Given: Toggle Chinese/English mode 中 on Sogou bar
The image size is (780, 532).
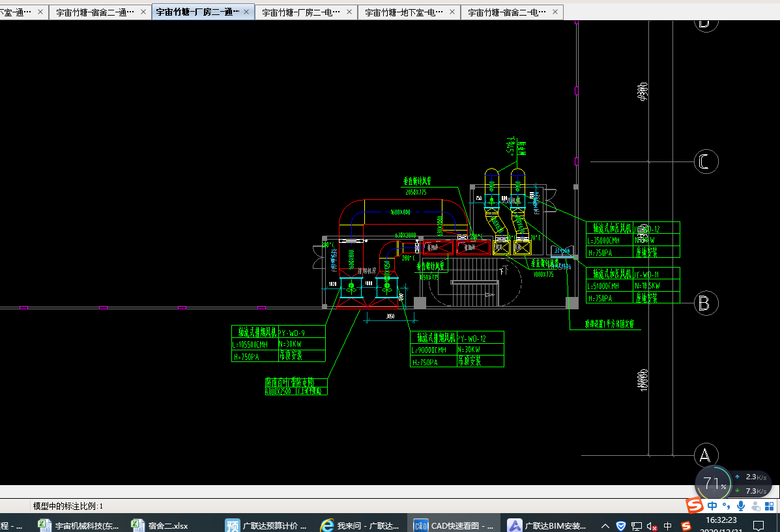Looking at the screenshot, I should (x=712, y=506).
